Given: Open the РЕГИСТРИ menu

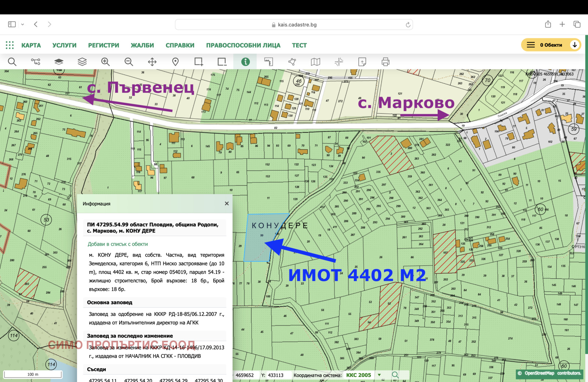Looking at the screenshot, I should coord(103,45).
